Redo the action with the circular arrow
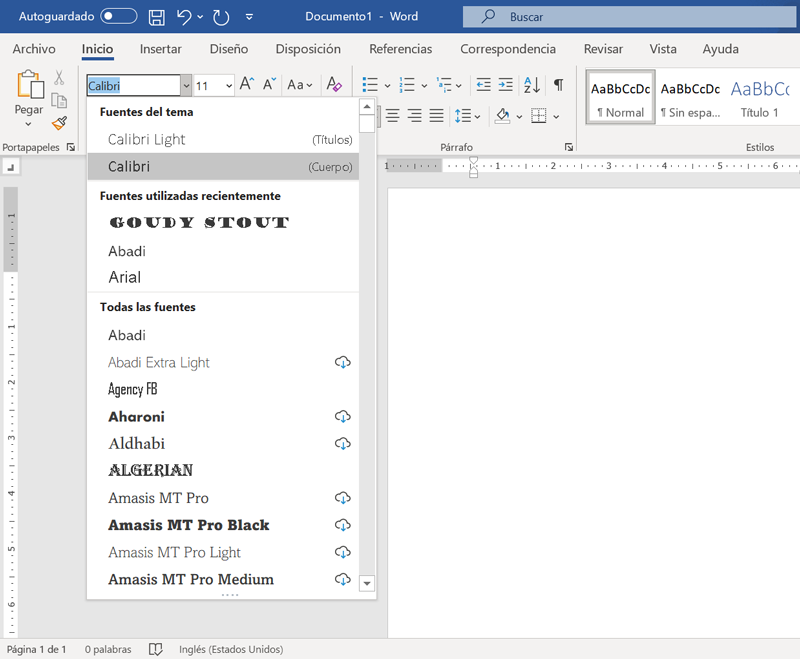The width and height of the screenshot is (800, 659). tap(221, 17)
